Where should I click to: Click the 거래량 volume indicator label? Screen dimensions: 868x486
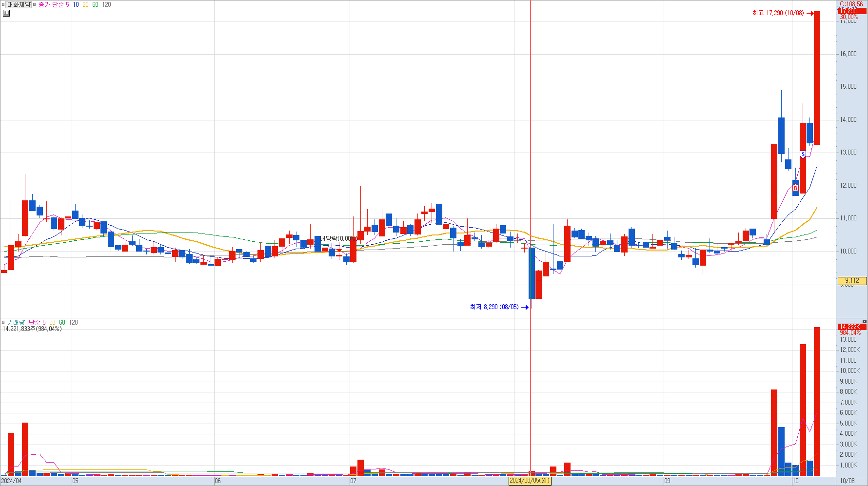[x=16, y=322]
